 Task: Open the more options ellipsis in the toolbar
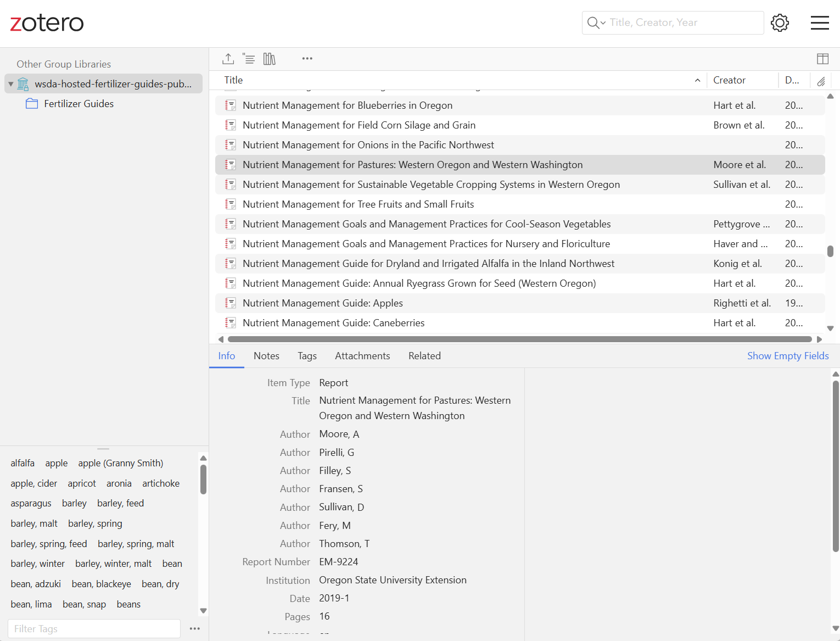pyautogui.click(x=307, y=58)
